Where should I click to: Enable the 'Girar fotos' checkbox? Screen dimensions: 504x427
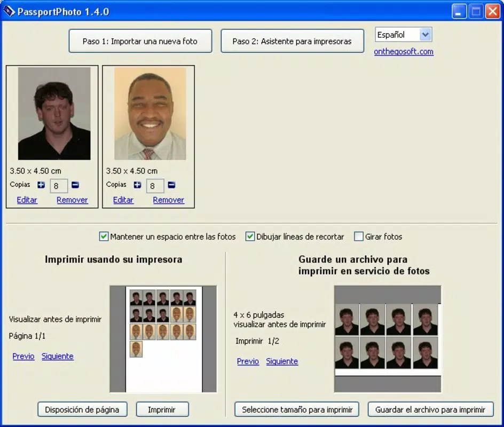358,236
